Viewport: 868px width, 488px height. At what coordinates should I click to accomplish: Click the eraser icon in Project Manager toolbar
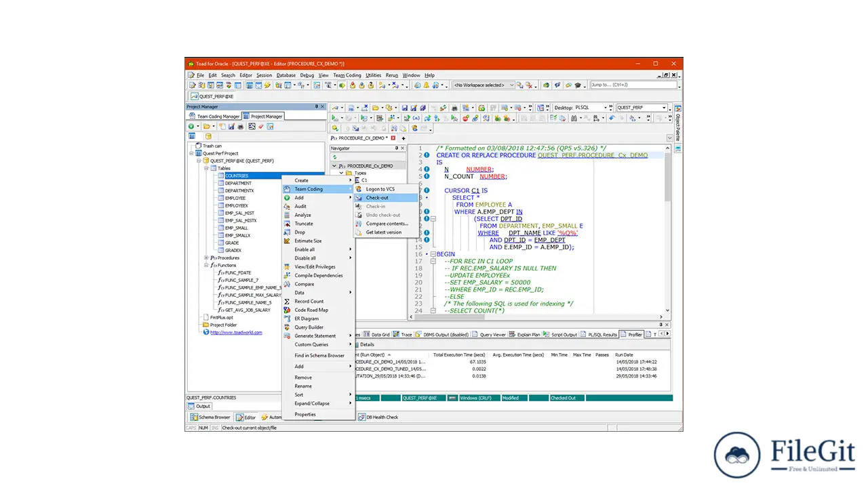coord(261,126)
